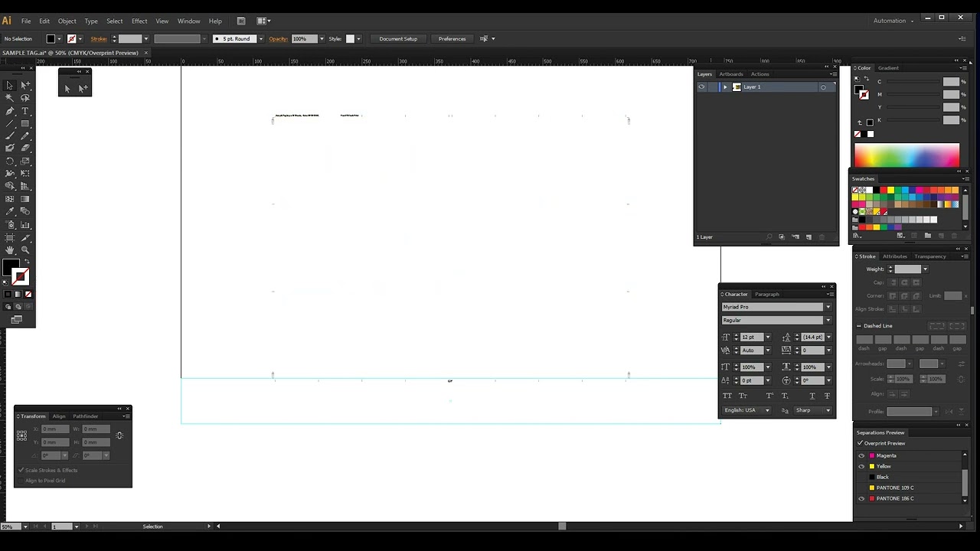This screenshot has width=980, height=551.
Task: Click the Underline button in Character panel
Action: 812,396
